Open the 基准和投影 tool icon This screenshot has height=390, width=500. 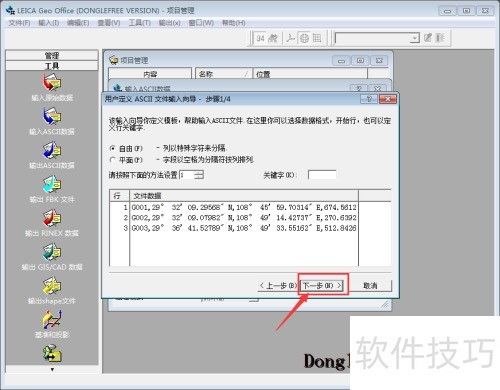52,319
